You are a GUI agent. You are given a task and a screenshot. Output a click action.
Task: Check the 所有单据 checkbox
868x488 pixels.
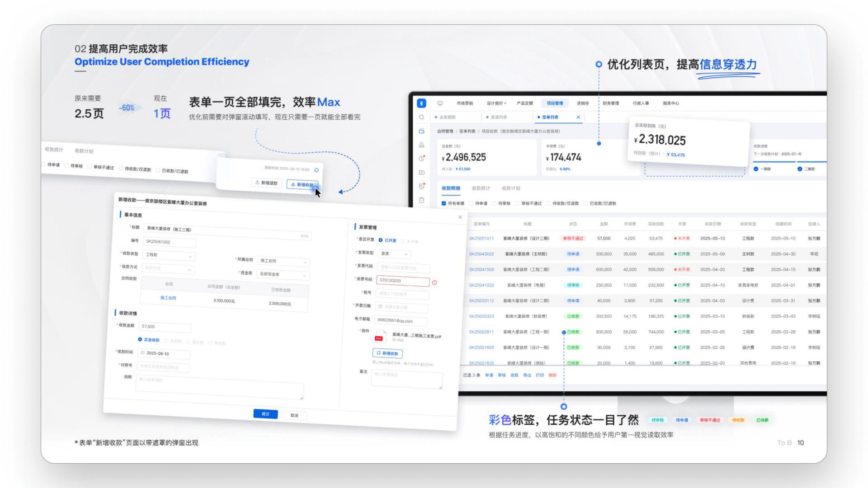tap(444, 204)
